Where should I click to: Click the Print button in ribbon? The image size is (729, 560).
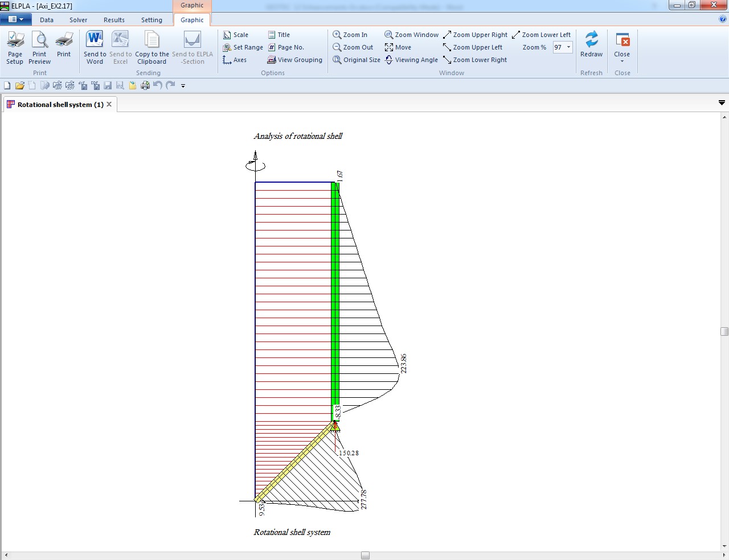pos(64,44)
